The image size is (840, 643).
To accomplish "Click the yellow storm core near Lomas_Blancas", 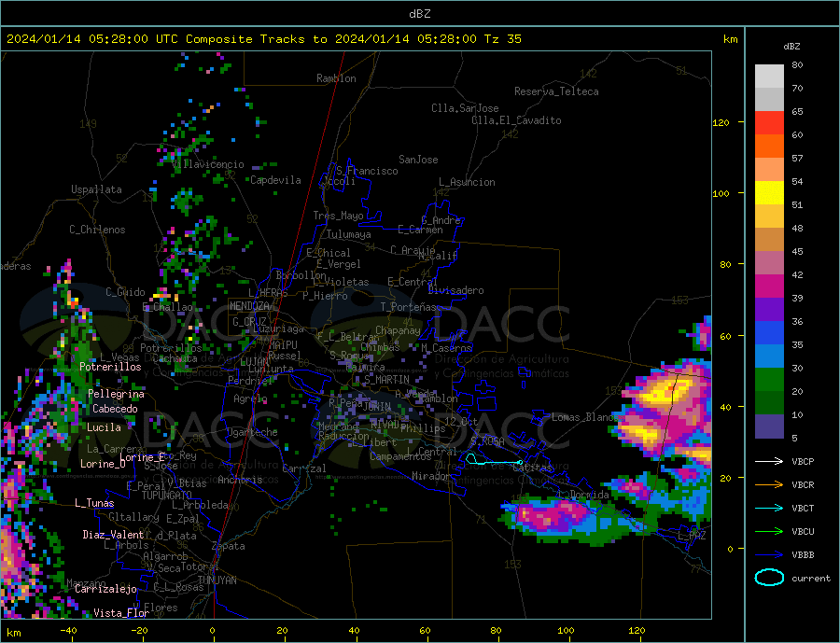I will [x=664, y=393].
